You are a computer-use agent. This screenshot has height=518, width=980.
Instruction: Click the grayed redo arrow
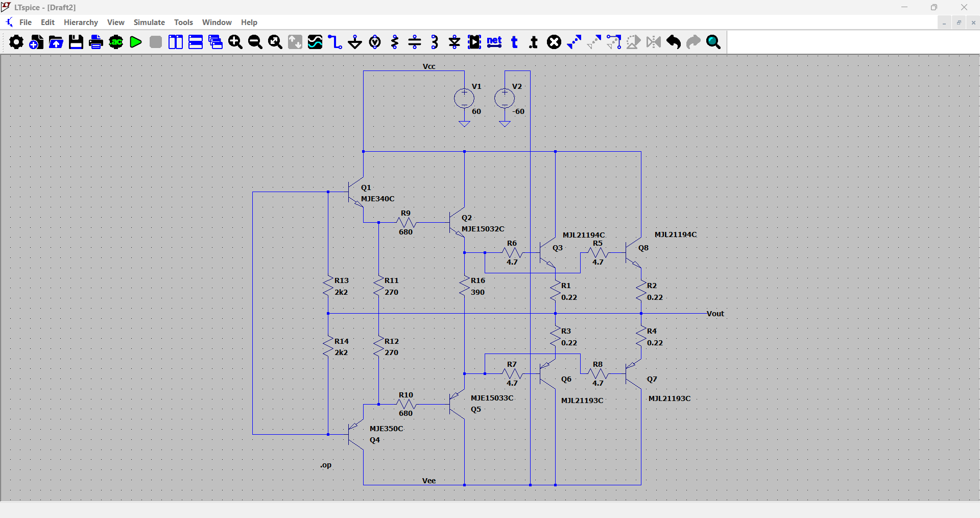pyautogui.click(x=694, y=42)
